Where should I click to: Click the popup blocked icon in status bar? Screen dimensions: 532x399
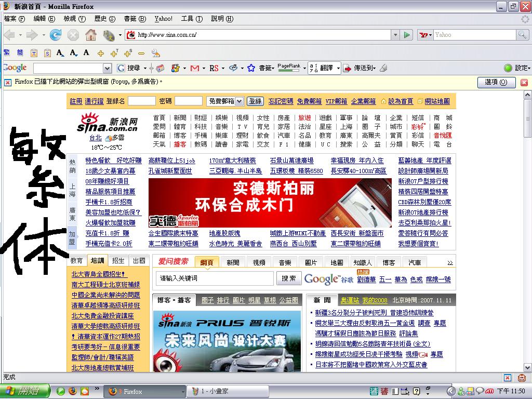(508, 378)
